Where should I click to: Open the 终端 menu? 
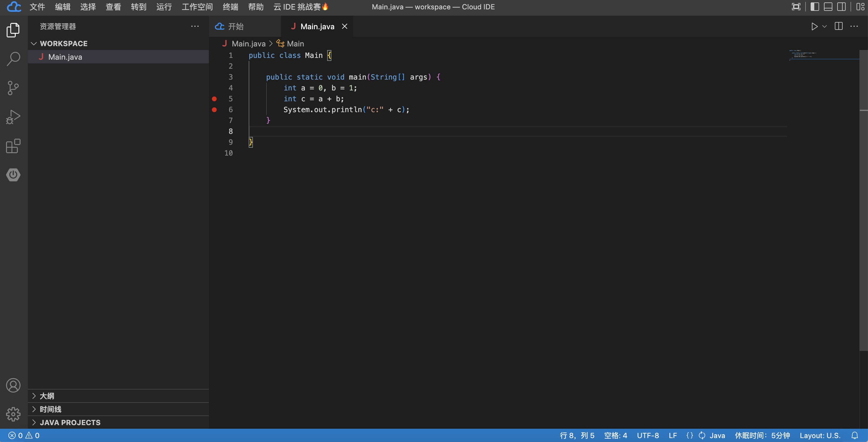tap(230, 7)
